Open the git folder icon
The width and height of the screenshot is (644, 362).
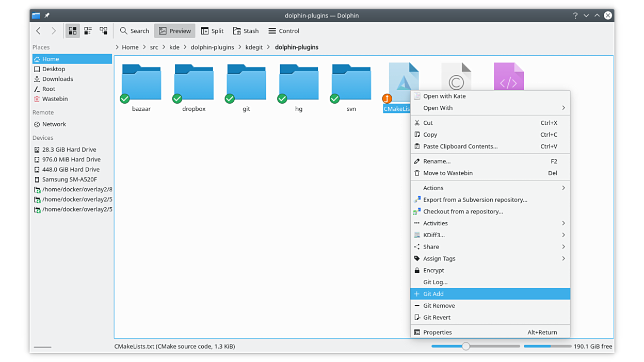246,83
